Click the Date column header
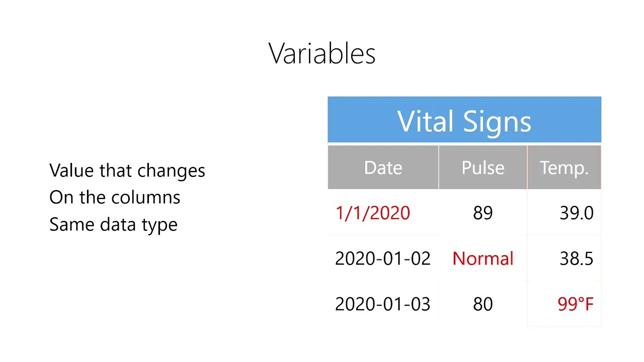The width and height of the screenshot is (644, 362). point(383,167)
